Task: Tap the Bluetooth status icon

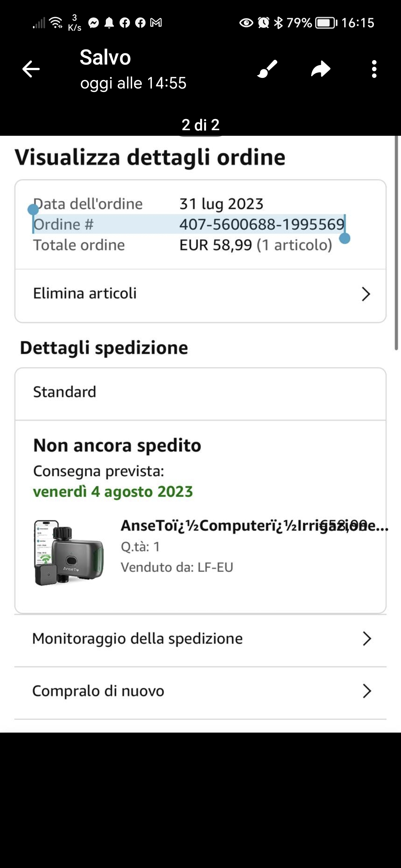Action: [x=278, y=23]
